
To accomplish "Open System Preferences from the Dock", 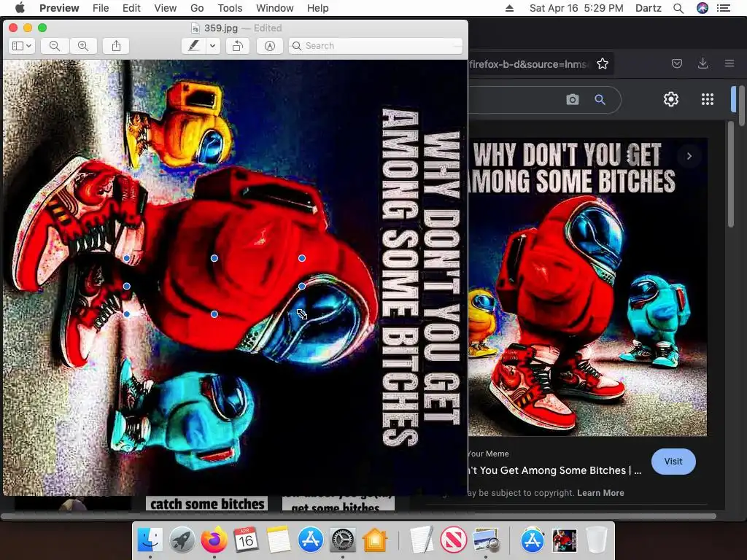I will point(343,540).
